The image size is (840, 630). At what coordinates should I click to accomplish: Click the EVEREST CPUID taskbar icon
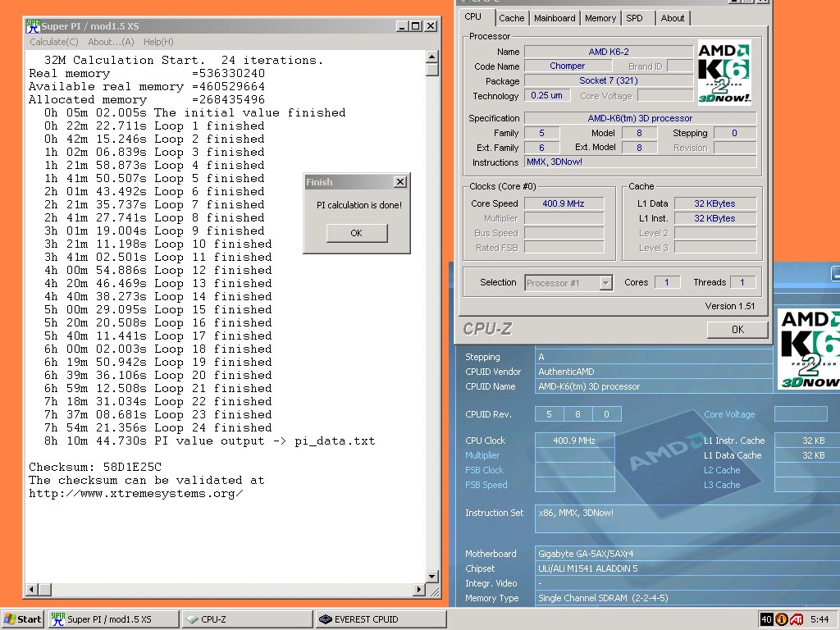tap(325, 619)
